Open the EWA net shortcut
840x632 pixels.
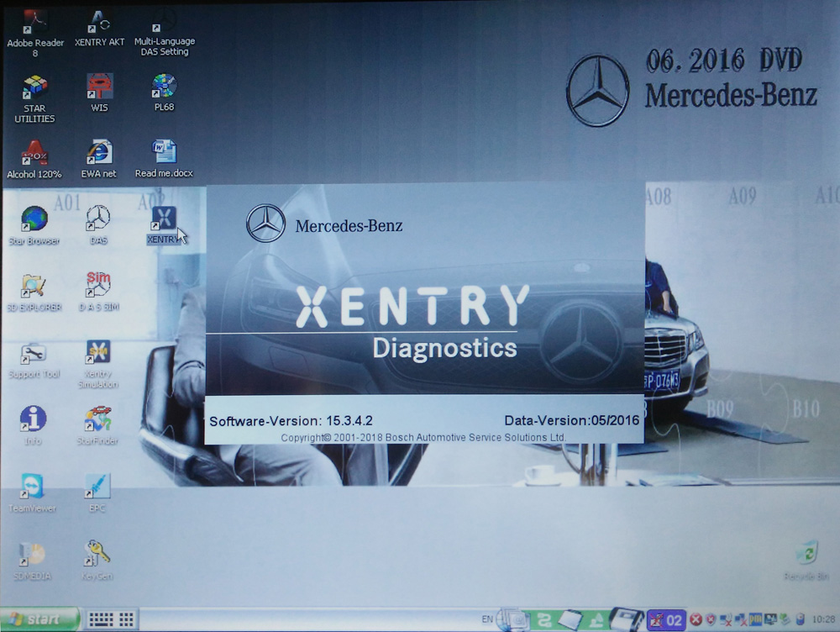98,159
